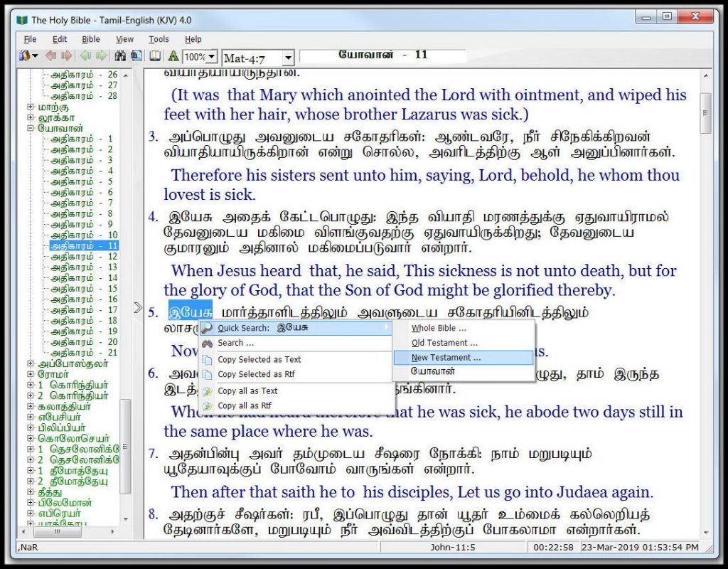
Task: Select Whole Bible ... in the submenu
Action: pos(464,328)
